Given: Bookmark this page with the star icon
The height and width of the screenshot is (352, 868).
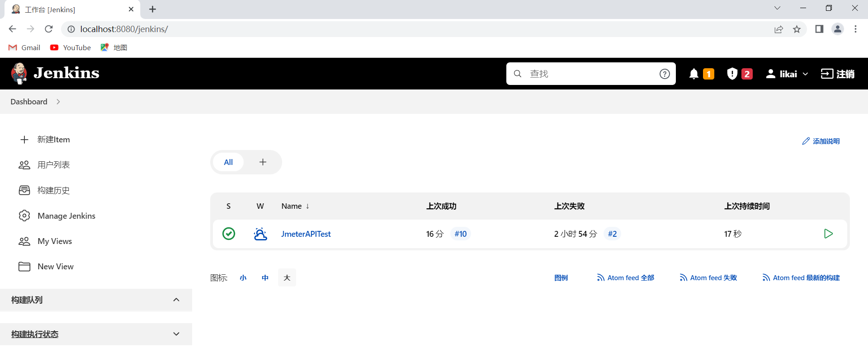Looking at the screenshot, I should 797,29.
